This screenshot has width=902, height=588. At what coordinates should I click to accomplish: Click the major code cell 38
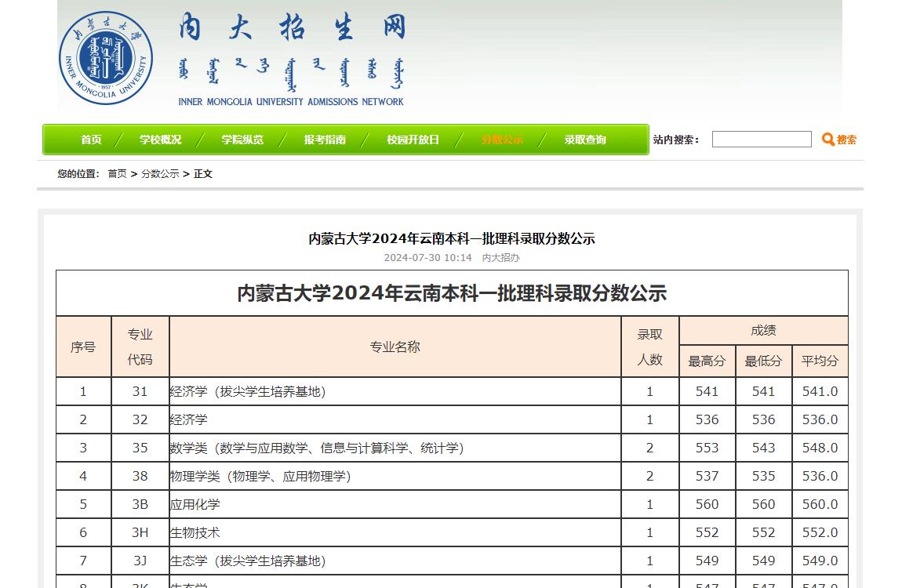(140, 476)
